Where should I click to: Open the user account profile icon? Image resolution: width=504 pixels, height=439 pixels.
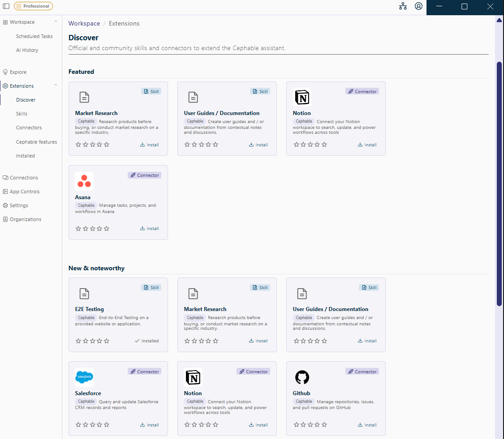pyautogui.click(x=418, y=6)
